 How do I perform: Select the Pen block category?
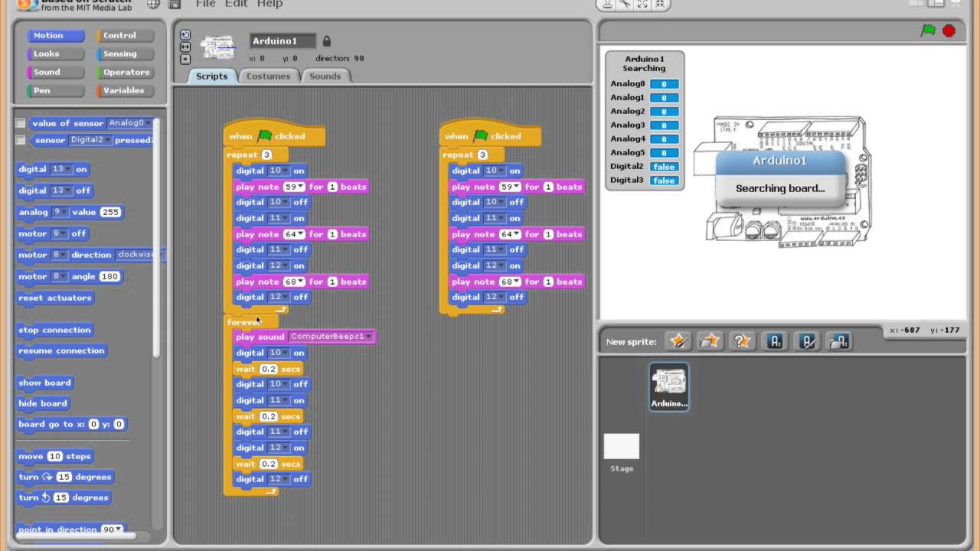click(x=55, y=90)
